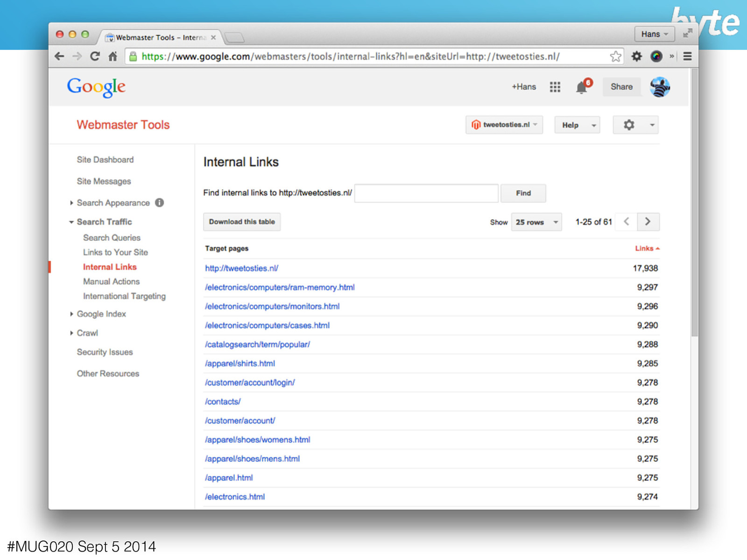Open the Hans user profile dropdown
This screenshot has width=747, height=560.
[x=655, y=34]
